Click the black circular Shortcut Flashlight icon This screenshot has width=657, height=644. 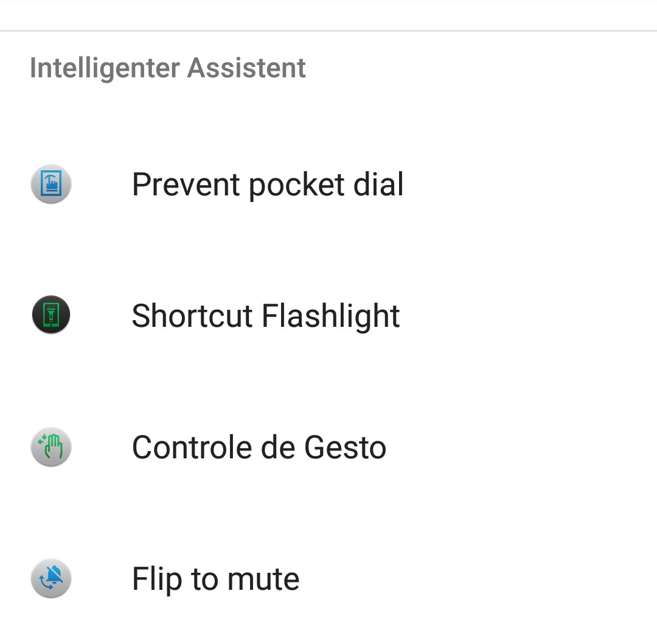[51, 315]
